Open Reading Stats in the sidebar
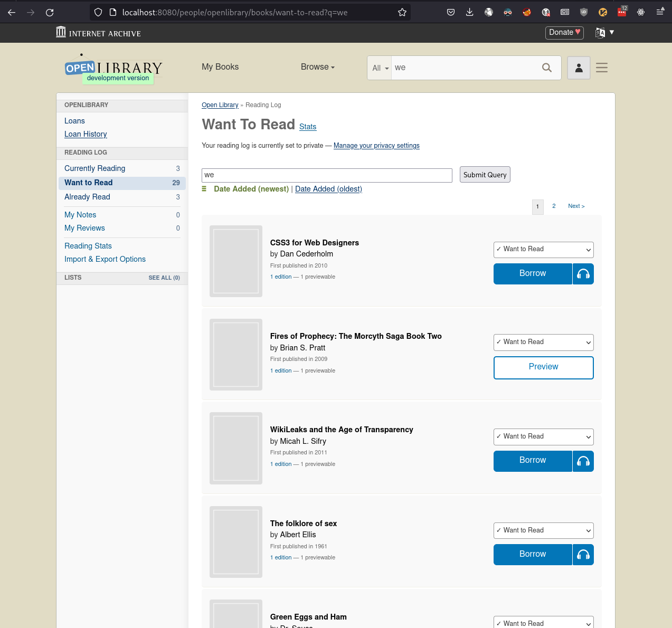 pos(88,246)
